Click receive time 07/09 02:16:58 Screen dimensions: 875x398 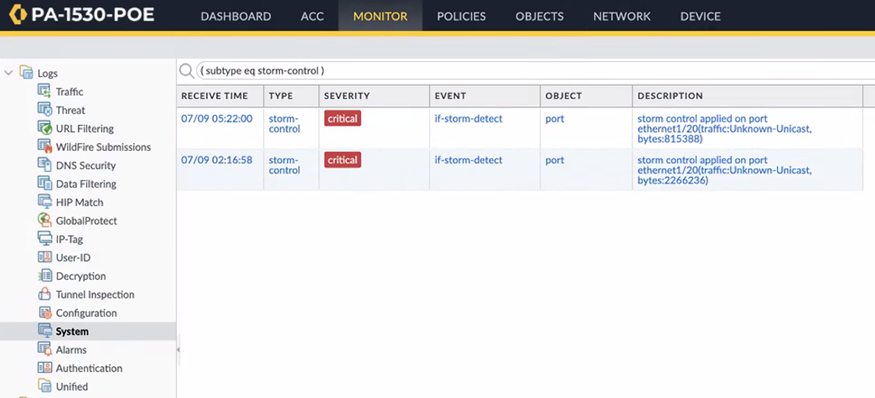pos(217,160)
